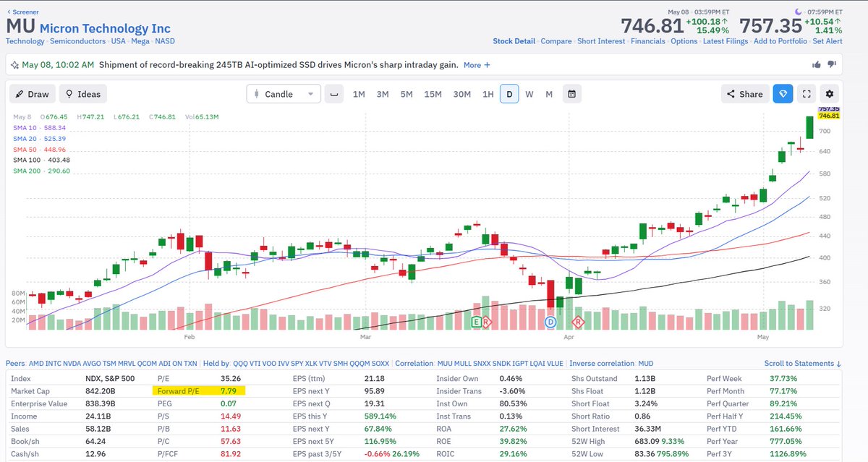Image resolution: width=868 pixels, height=462 pixels.
Task: Click the thumbs up icon on news
Action: [x=817, y=65]
